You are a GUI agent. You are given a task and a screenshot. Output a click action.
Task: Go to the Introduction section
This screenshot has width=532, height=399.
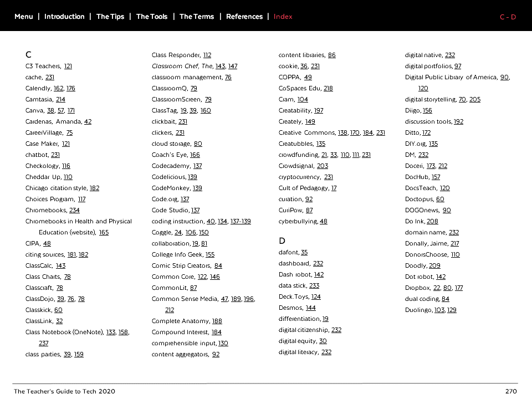[64, 16]
